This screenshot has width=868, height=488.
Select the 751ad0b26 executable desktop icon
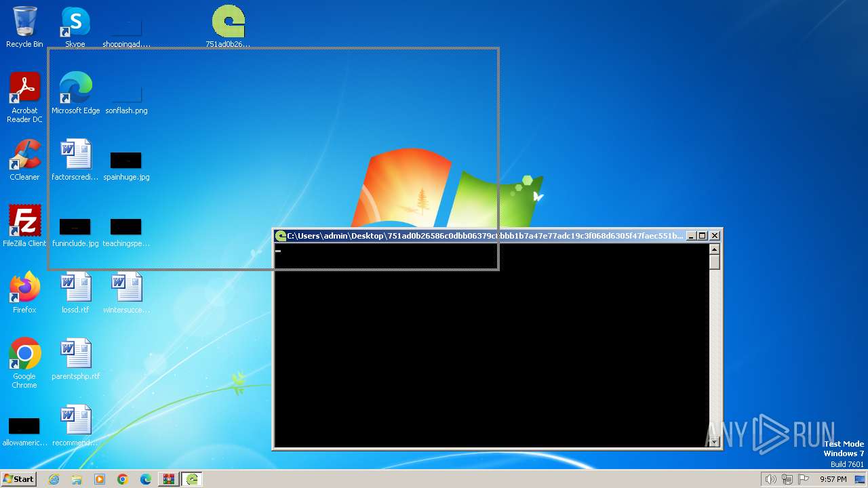[x=228, y=27]
